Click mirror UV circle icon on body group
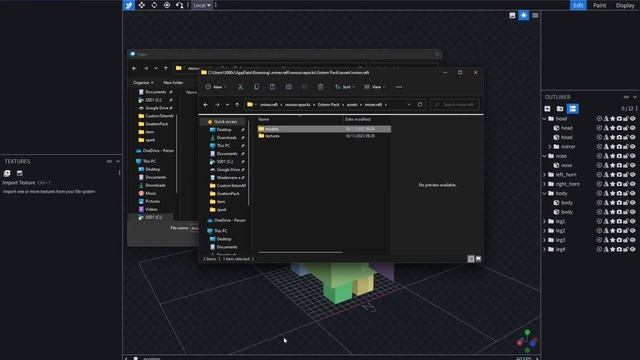The width and height of the screenshot is (640, 360). pos(599,193)
